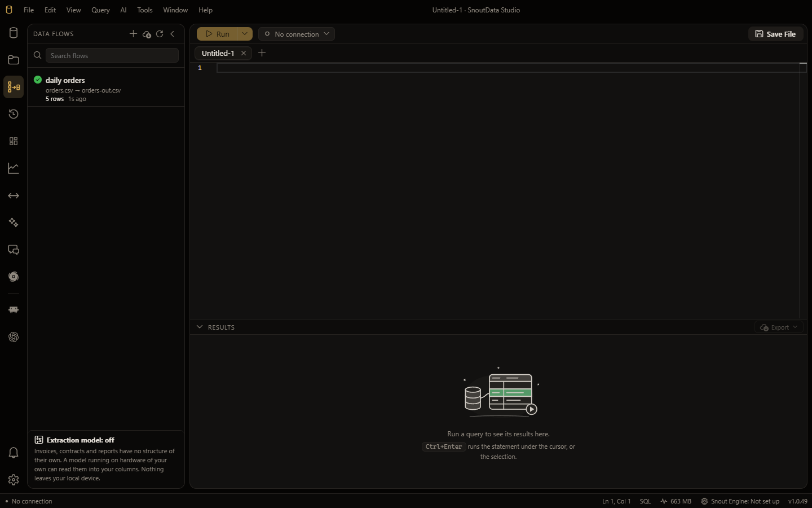
Task: Open the query history clock icon
Action: tap(14, 114)
